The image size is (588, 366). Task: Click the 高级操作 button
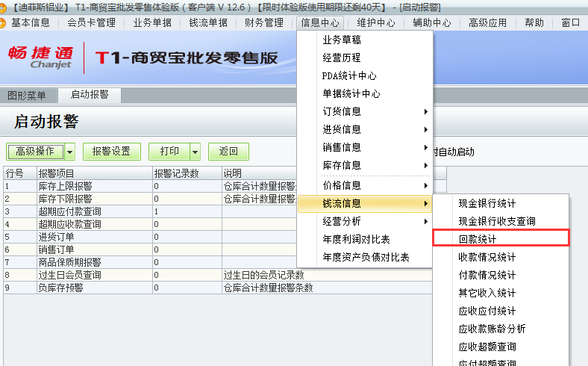click(x=35, y=152)
